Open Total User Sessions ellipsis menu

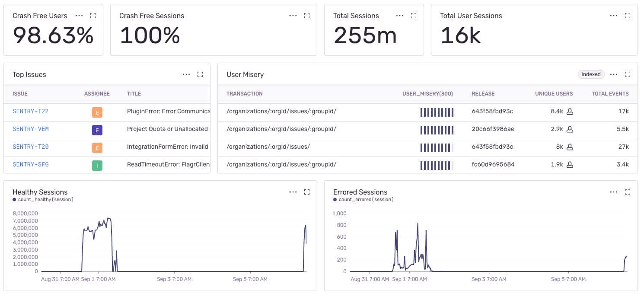614,16
